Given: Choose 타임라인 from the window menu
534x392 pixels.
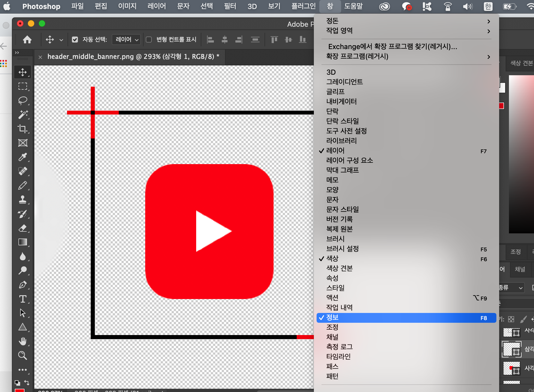Looking at the screenshot, I should point(338,357).
